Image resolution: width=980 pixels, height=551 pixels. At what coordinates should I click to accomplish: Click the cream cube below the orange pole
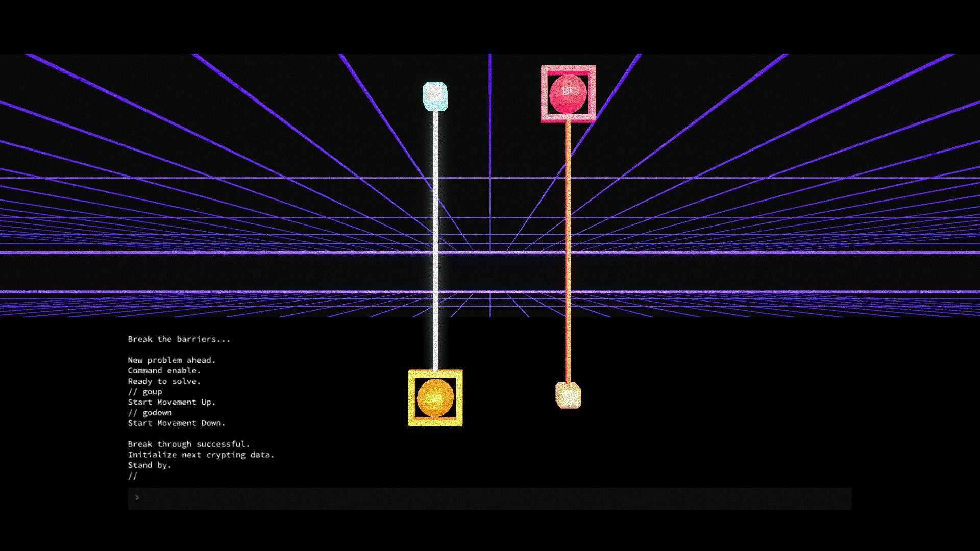568,395
